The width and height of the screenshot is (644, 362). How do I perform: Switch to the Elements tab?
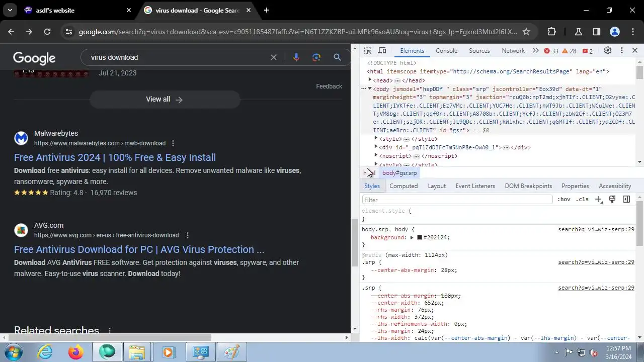[x=412, y=51]
